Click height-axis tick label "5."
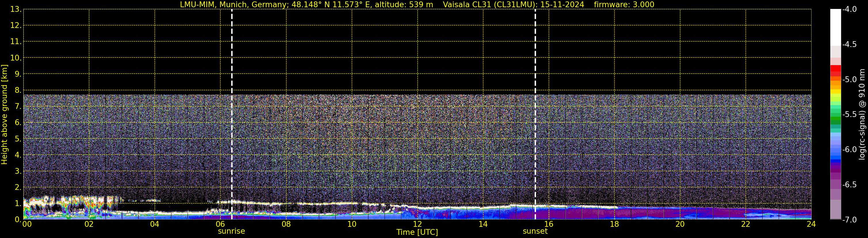Image resolution: width=868 pixels, height=238 pixels. (18, 139)
